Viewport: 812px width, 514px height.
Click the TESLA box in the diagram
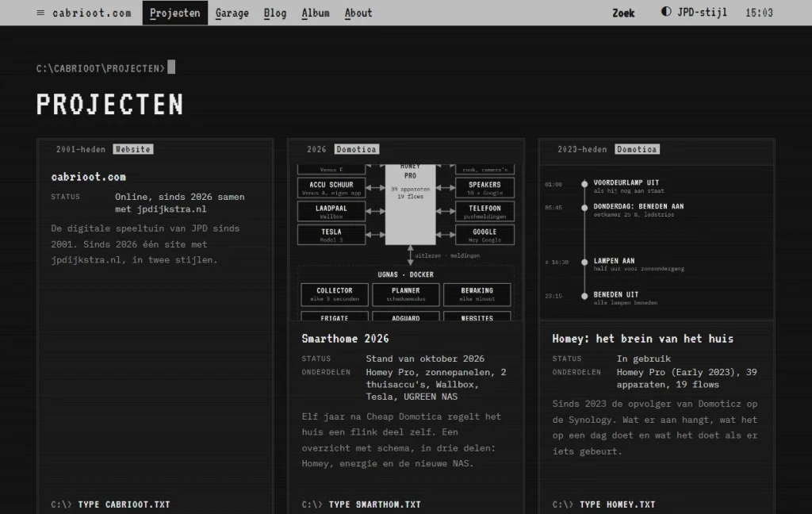(x=331, y=235)
